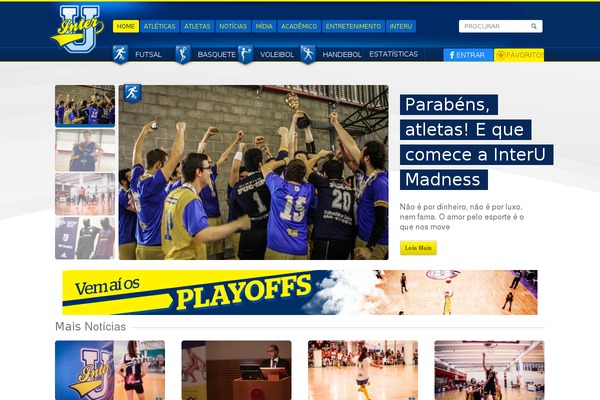
Task: Click the Facebook icon on Entrar button
Action: pos(452,55)
